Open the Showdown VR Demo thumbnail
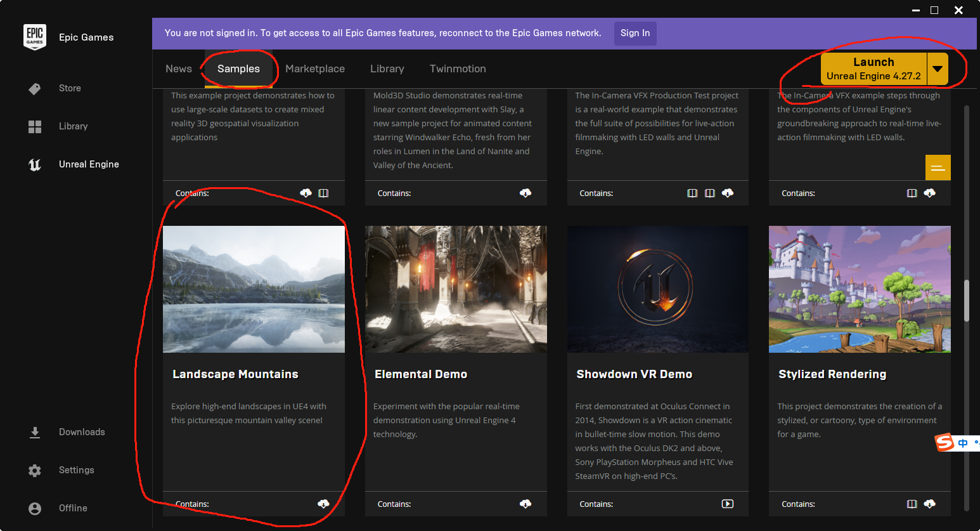The width and height of the screenshot is (980, 531). (658, 289)
